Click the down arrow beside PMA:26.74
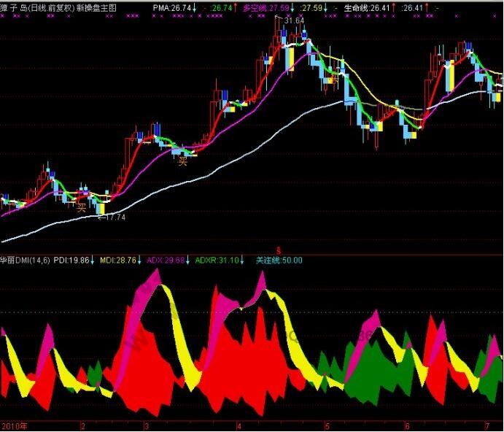504x432 pixels. coord(195,7)
